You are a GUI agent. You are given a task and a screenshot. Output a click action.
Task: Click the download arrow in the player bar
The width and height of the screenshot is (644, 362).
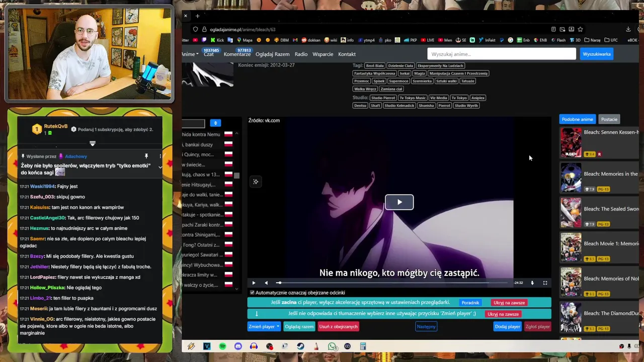(x=532, y=283)
